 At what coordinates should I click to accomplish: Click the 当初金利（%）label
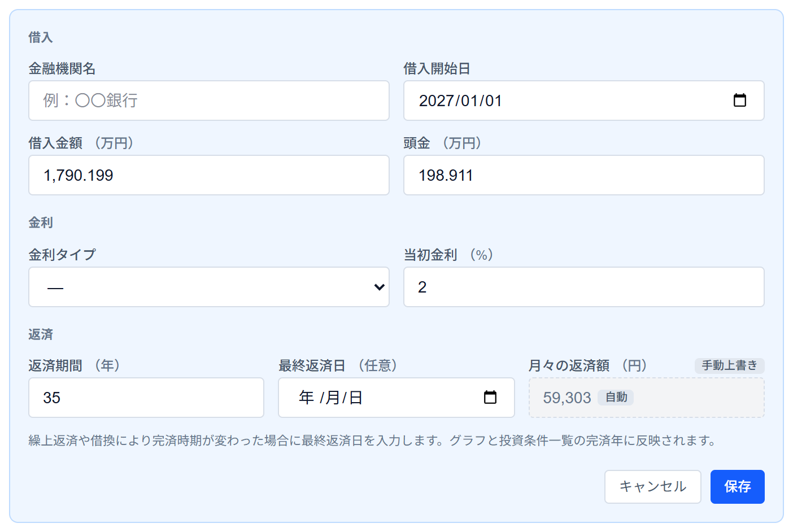click(x=449, y=255)
